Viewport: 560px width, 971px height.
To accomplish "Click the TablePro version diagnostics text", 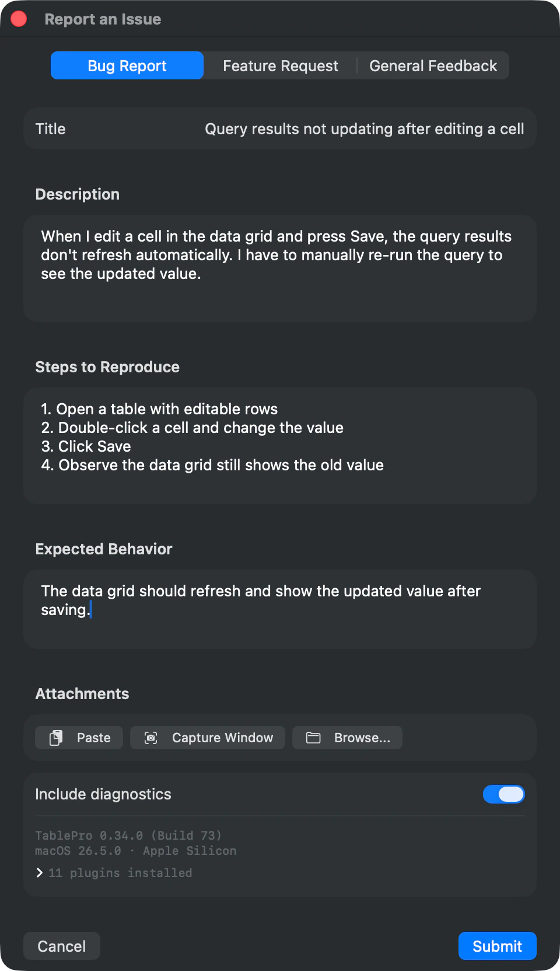I will pos(128,835).
